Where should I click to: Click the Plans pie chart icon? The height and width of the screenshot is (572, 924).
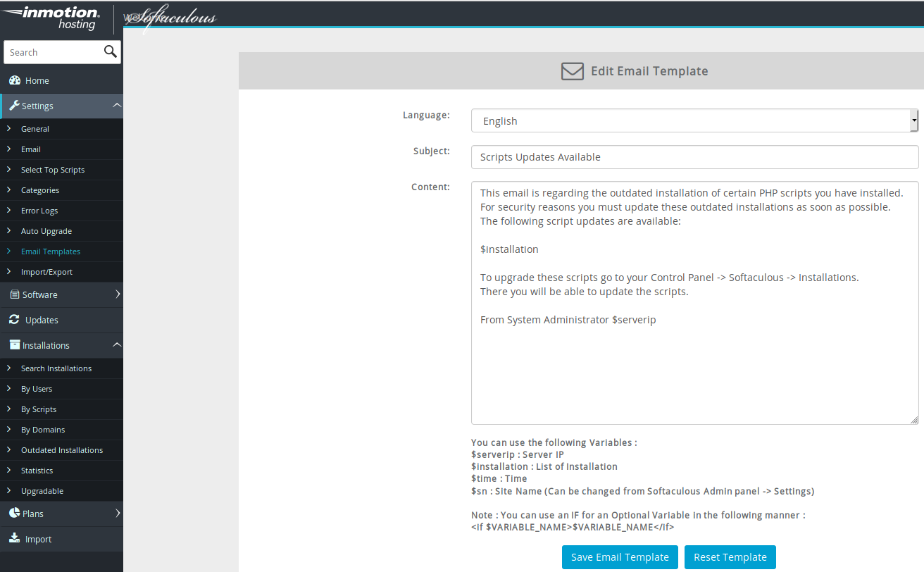[14, 514]
